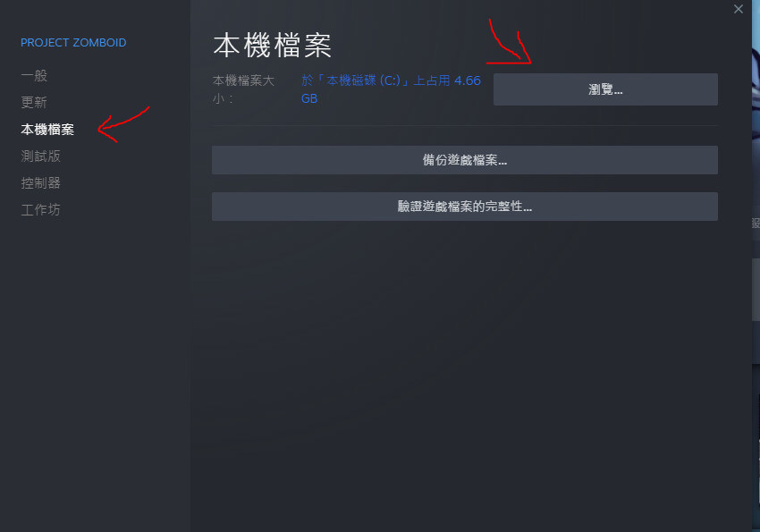The height and width of the screenshot is (532, 760).
Task: Click the gray scrollbar thumb on the right edge
Action: (x=756, y=290)
